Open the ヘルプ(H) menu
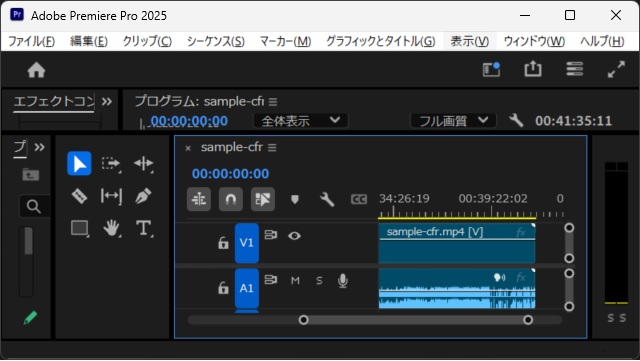 click(x=602, y=41)
